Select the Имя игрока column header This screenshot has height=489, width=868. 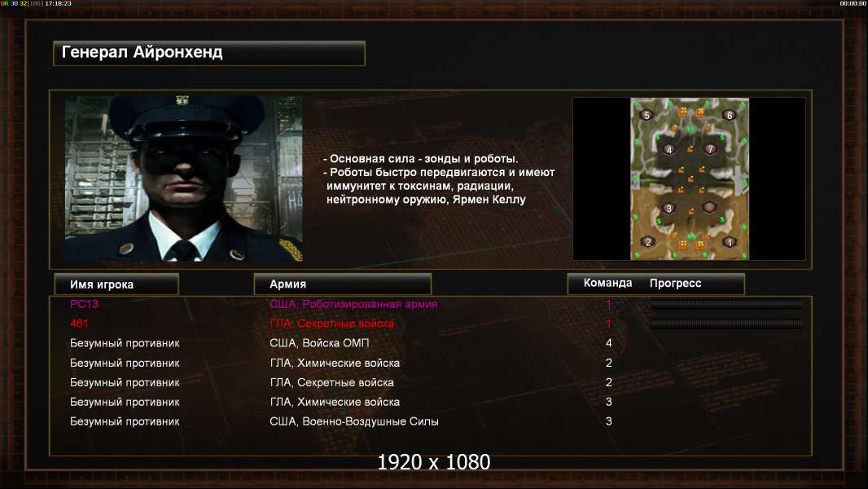coord(116,284)
